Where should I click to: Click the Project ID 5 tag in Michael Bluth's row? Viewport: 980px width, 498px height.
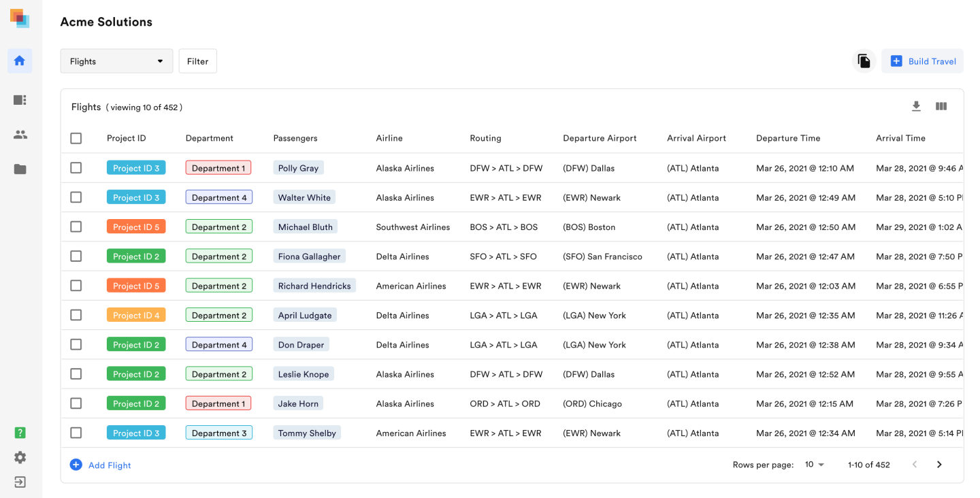136,227
